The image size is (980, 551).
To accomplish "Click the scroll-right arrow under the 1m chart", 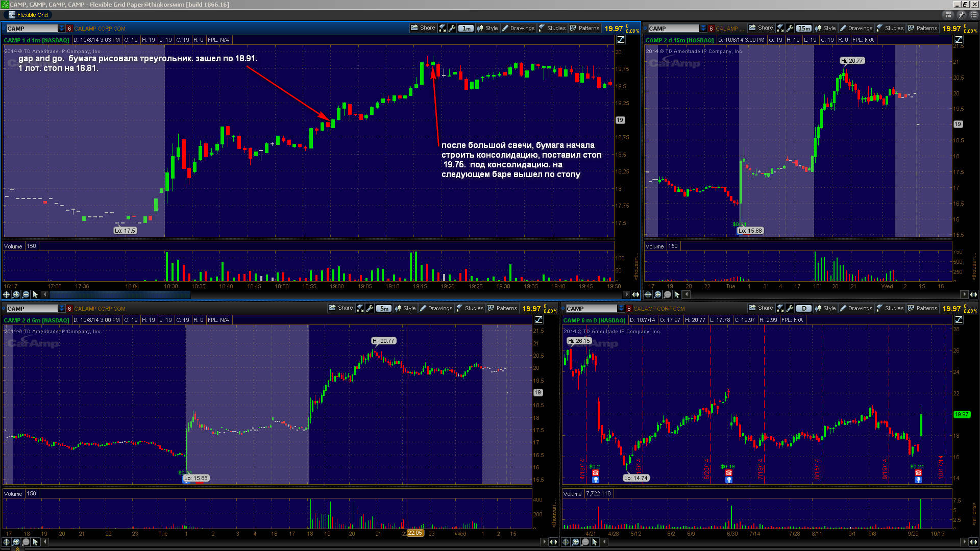I will pos(626,294).
